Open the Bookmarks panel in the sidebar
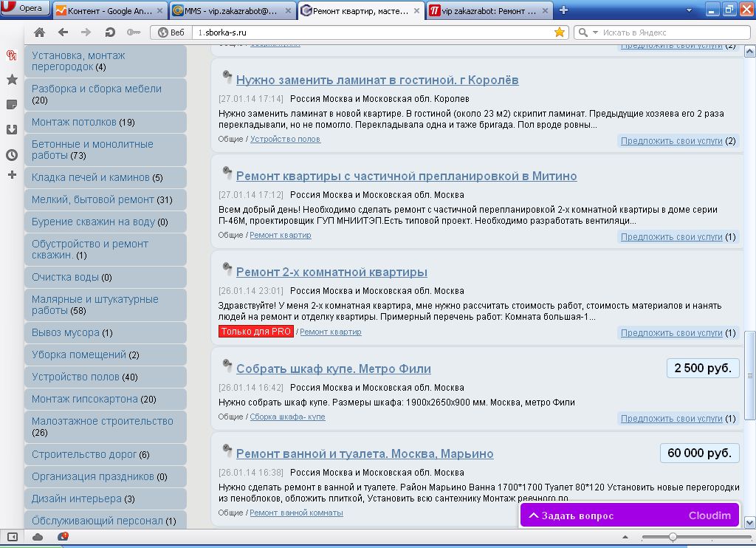Screen dimensions: 756x548 click(x=12, y=80)
